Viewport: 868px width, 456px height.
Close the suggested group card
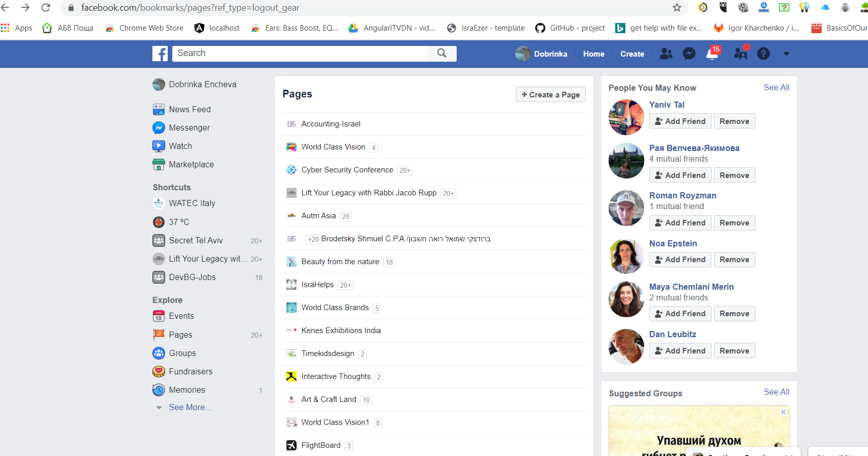(x=783, y=412)
